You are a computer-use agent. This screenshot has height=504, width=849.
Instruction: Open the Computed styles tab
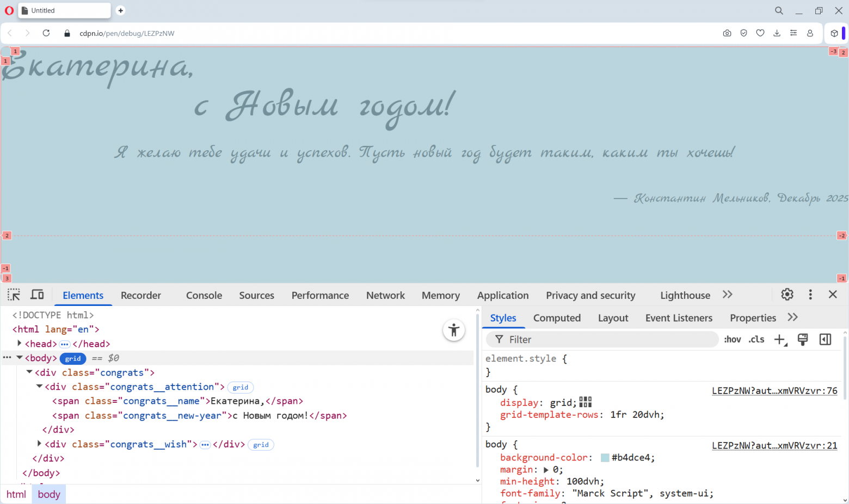point(557,318)
